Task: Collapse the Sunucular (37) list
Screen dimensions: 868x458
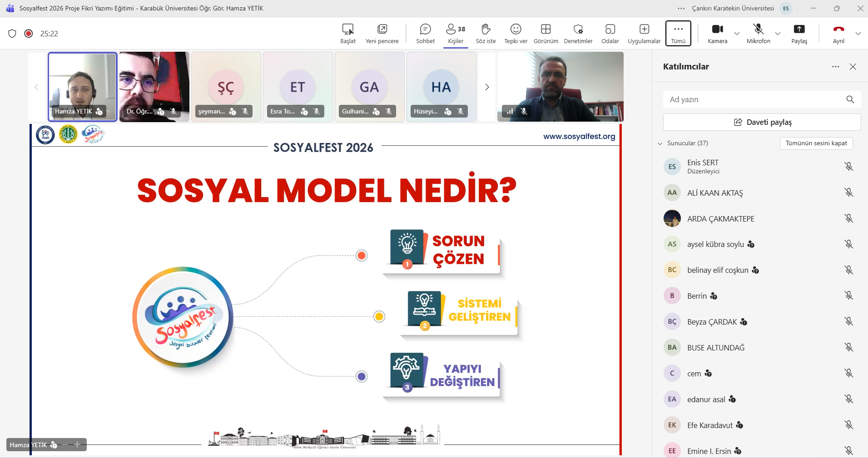Action: pos(660,143)
